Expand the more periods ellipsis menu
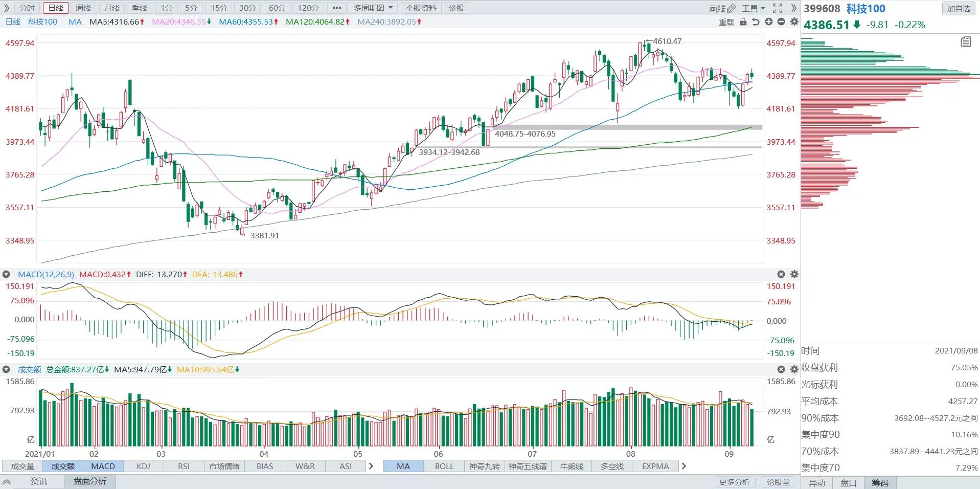The height and width of the screenshot is (489, 980). tap(336, 8)
